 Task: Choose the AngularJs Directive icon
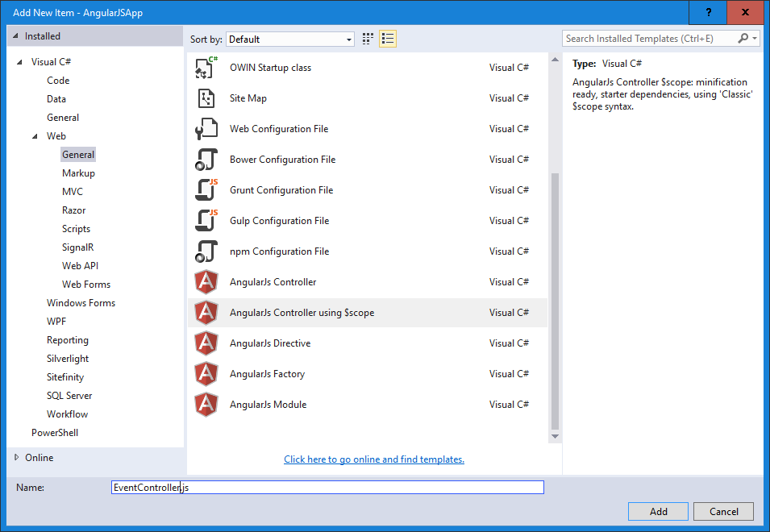[206, 343]
